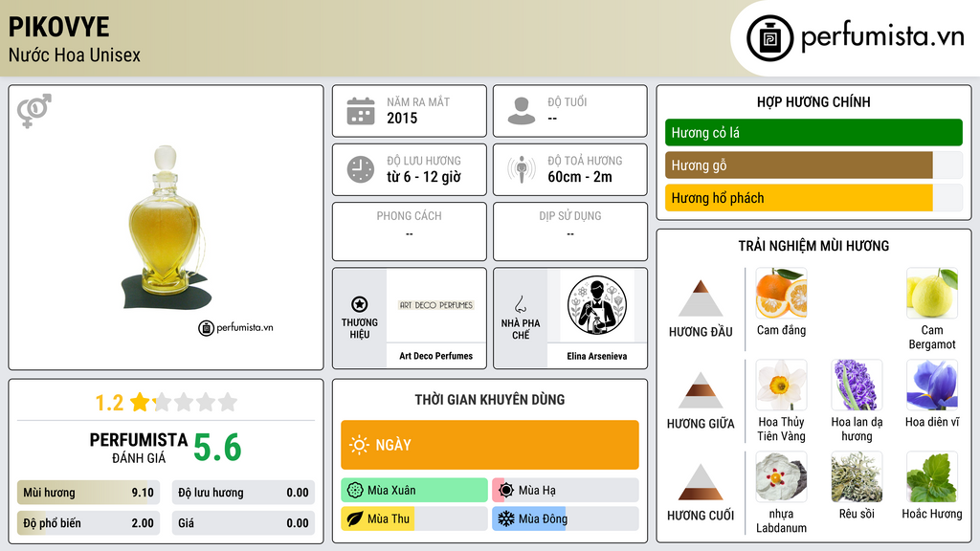
Task: Click the Độ phổ biến 2.00 score bar
Action: click(x=89, y=523)
